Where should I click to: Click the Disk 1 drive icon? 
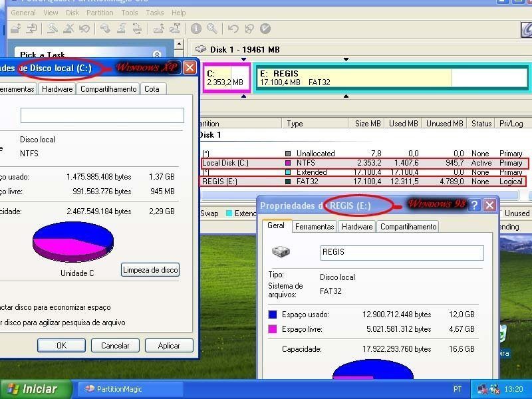pyautogui.click(x=201, y=49)
